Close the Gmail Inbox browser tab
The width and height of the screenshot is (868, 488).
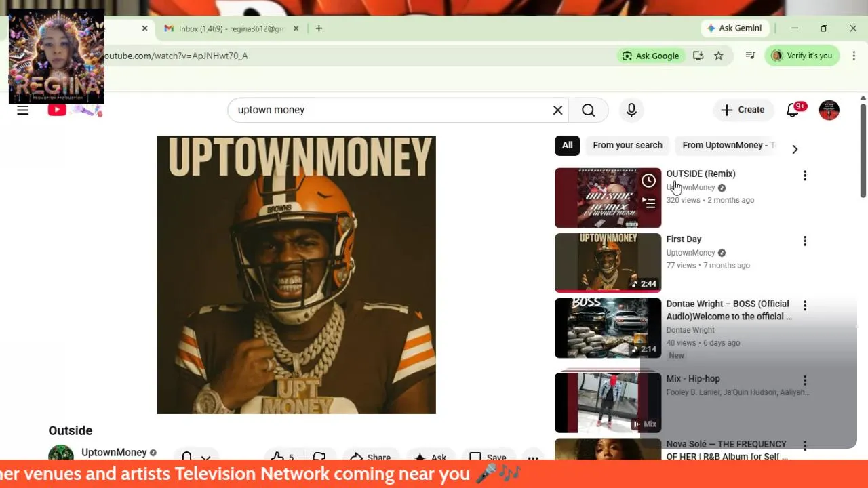(x=296, y=28)
